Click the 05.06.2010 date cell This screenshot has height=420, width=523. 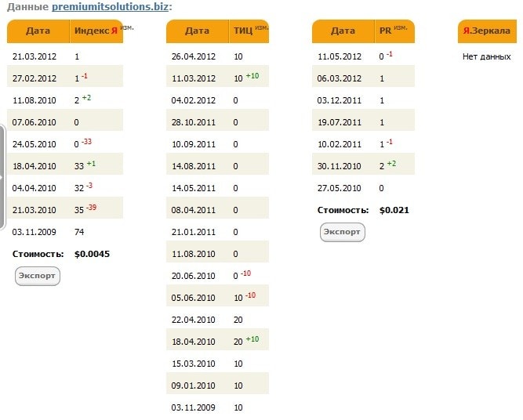pyautogui.click(x=194, y=298)
